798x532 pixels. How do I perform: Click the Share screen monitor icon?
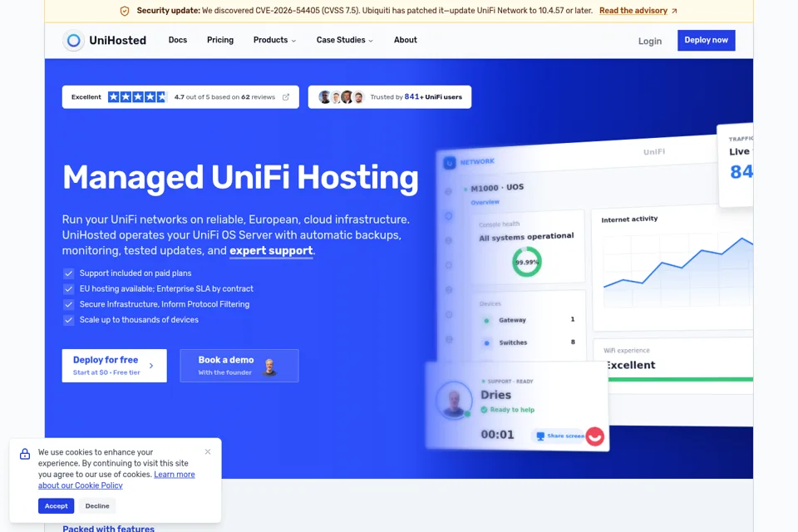coord(540,436)
